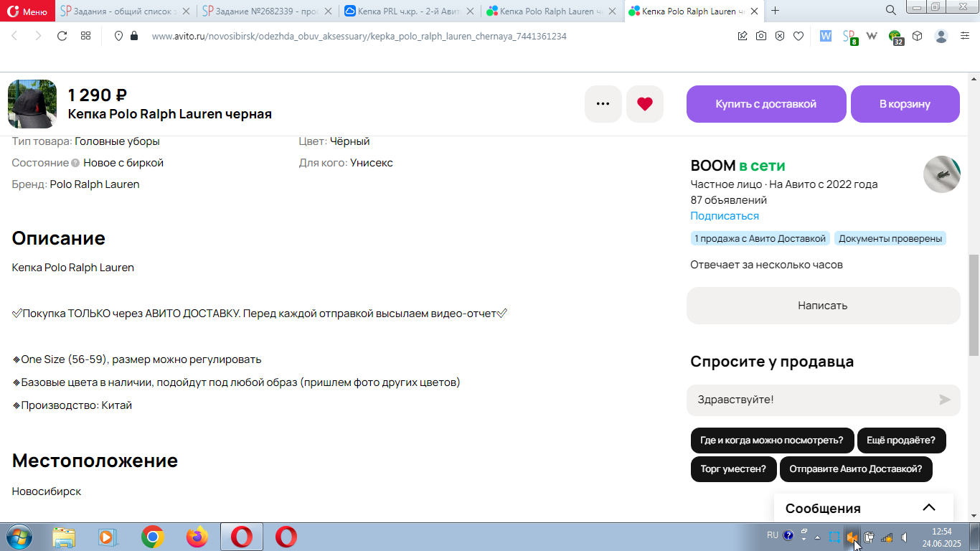Screen dimensions: 980x551
Task: Open a new browser tab
Action: tap(775, 11)
